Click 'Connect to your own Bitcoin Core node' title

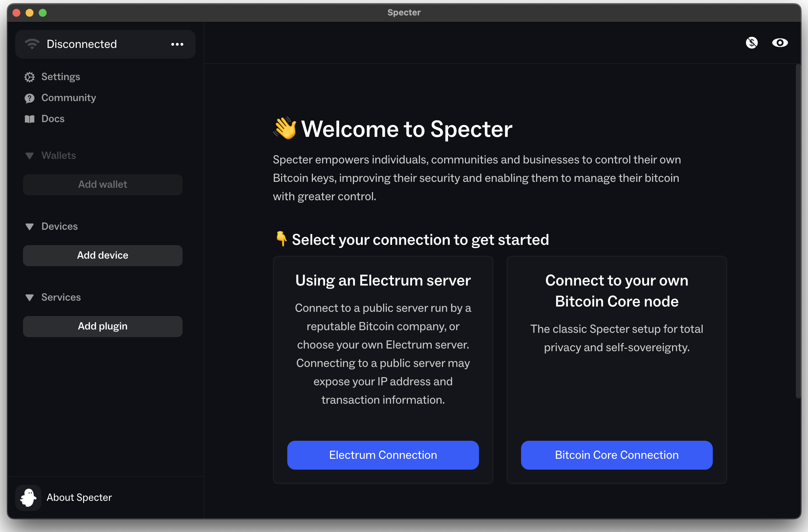pyautogui.click(x=617, y=291)
